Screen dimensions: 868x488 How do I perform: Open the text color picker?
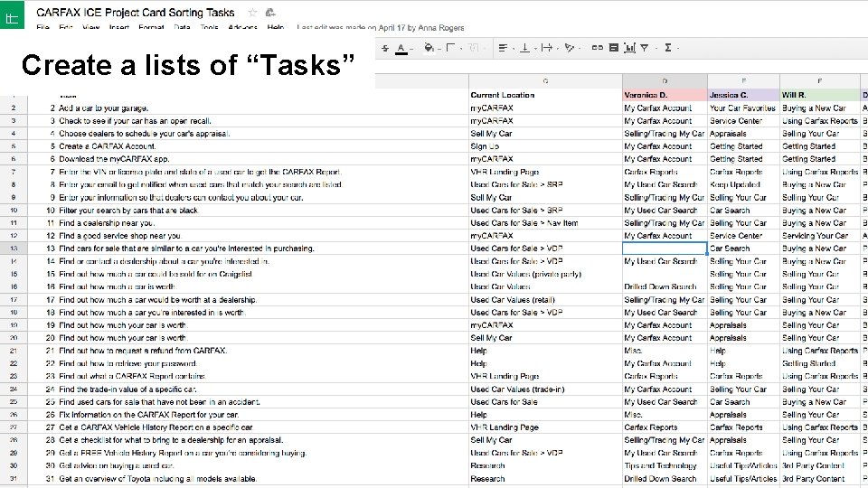coord(401,49)
